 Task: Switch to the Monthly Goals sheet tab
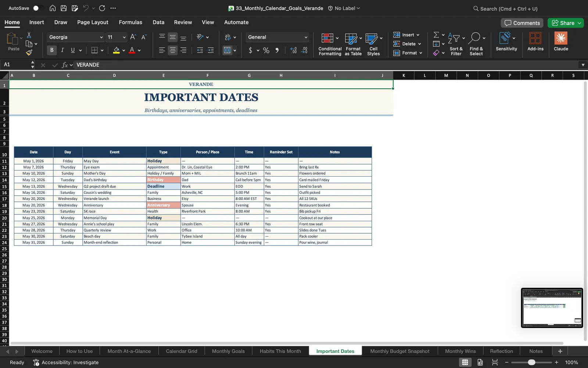point(228,351)
